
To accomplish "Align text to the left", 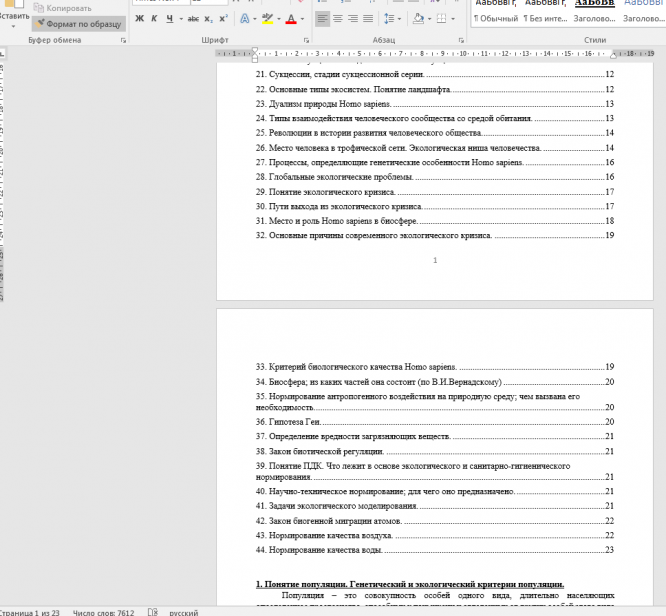I will [322, 19].
